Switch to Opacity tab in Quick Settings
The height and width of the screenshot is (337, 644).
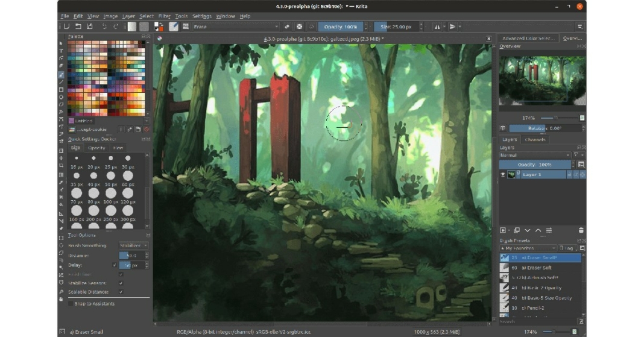pos(96,148)
